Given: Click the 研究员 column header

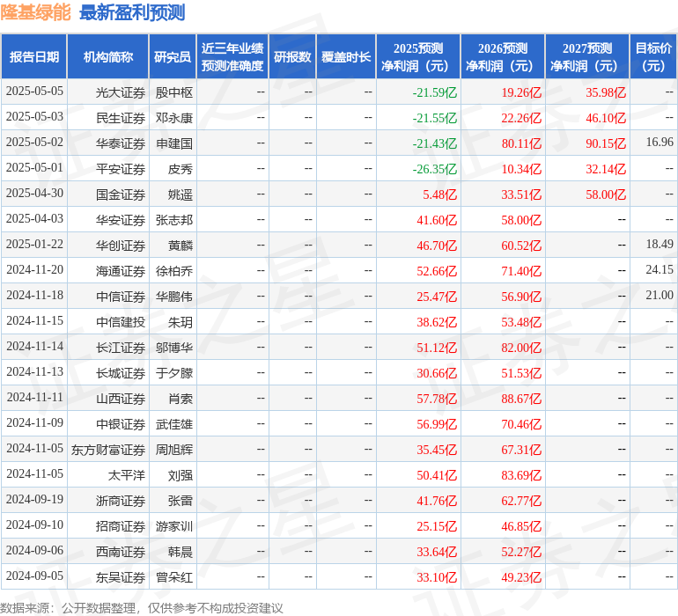Looking at the screenshot, I should coord(173,56).
